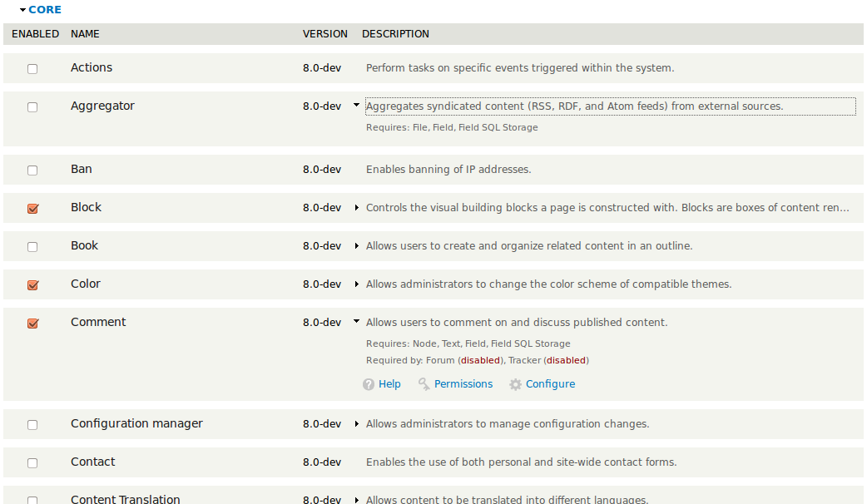867x504 pixels.
Task: Open the Comment module Help link
Action: [x=389, y=384]
